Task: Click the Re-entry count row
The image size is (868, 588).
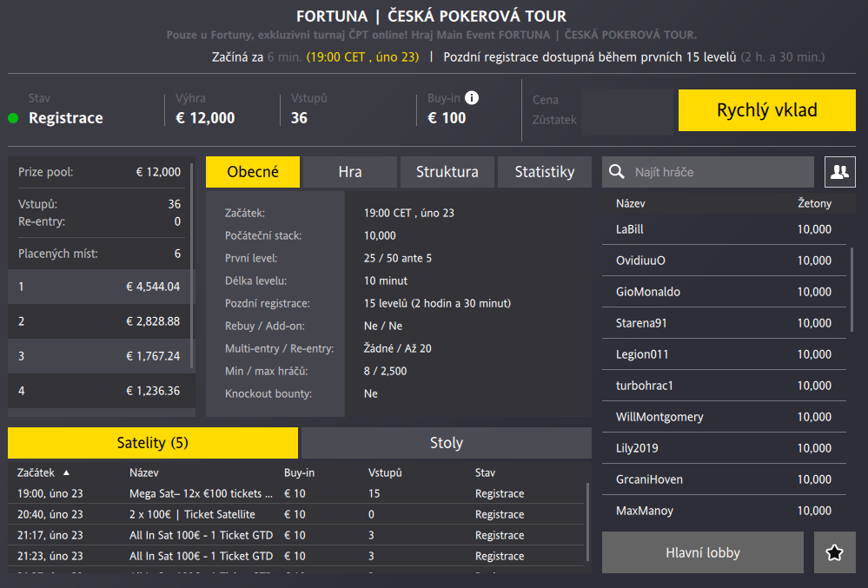Action: point(100,221)
